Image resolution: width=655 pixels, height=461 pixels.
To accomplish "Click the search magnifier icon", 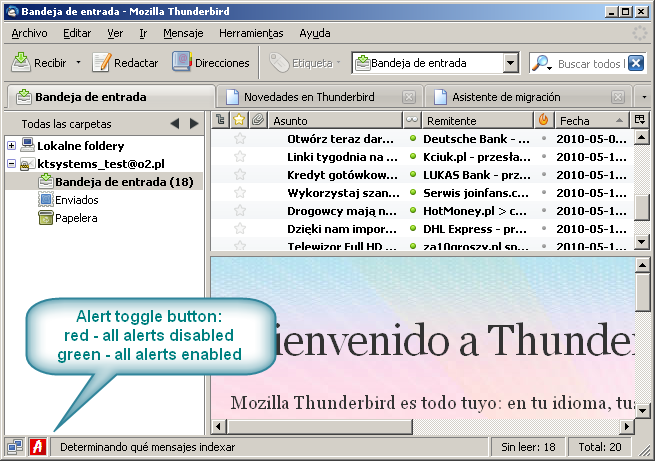I will (542, 63).
